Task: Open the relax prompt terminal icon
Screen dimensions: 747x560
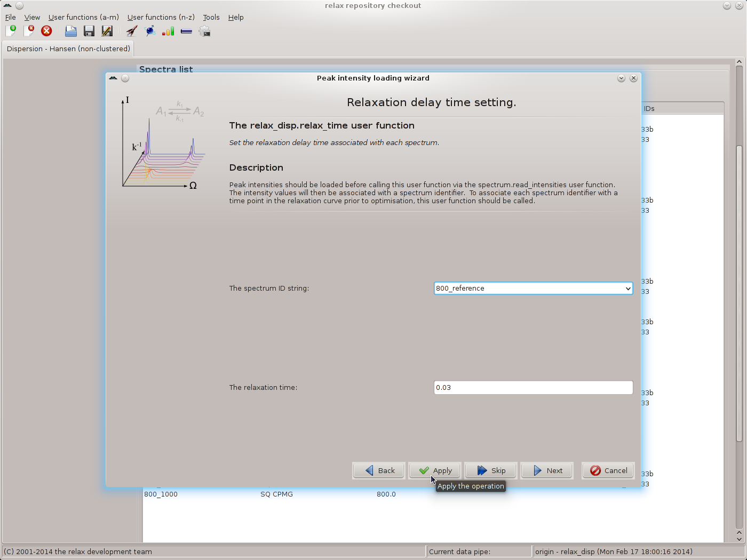Action: 204,31
